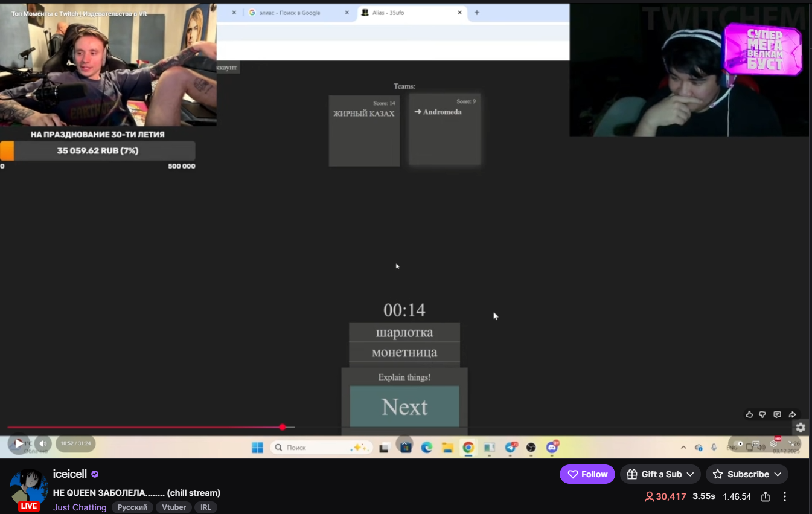Screen dimensions: 812x514
Task: Click the Русский tag
Action: click(x=132, y=507)
